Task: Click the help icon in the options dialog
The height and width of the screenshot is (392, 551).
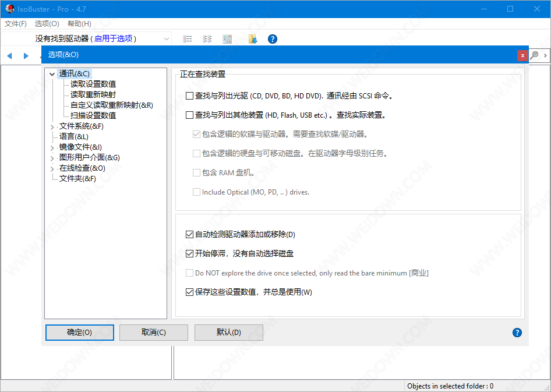Action: (x=517, y=333)
